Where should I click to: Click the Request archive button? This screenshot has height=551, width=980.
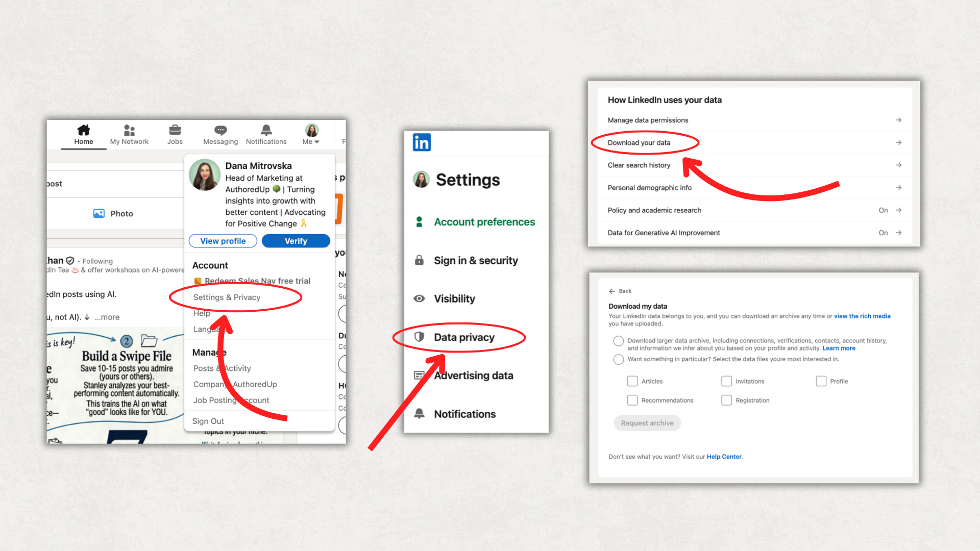click(x=647, y=423)
